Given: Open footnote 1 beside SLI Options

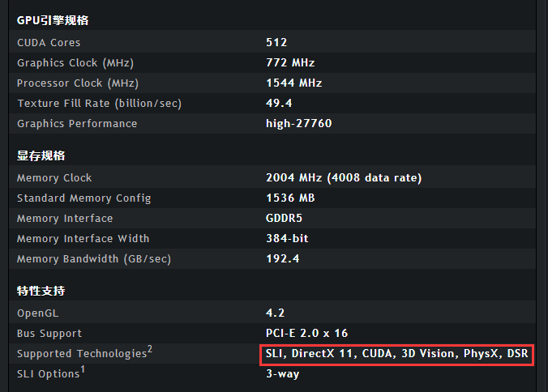Looking at the screenshot, I should (83, 369).
